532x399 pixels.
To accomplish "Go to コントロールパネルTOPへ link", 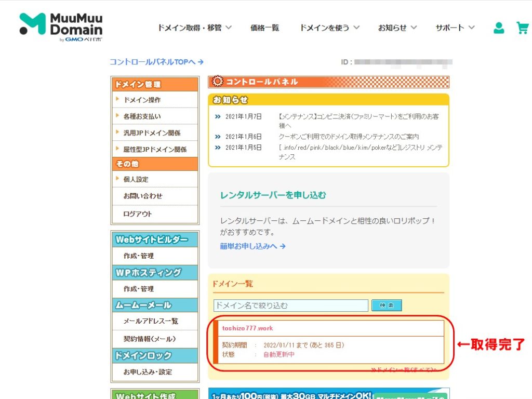I will [x=156, y=62].
